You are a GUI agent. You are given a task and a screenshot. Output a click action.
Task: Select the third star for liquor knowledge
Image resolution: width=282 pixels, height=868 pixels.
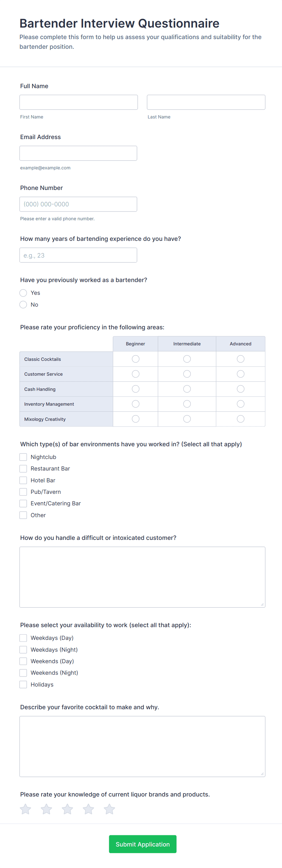(x=67, y=809)
